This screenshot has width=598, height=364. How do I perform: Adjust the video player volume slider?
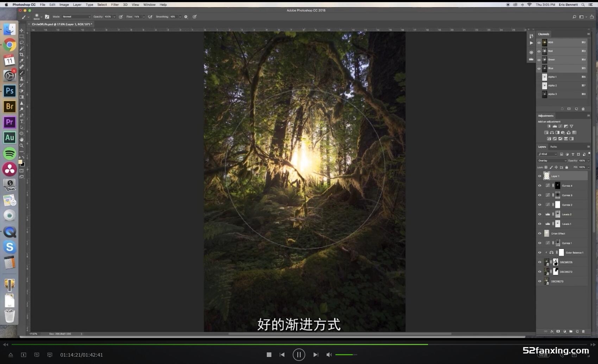(x=346, y=355)
